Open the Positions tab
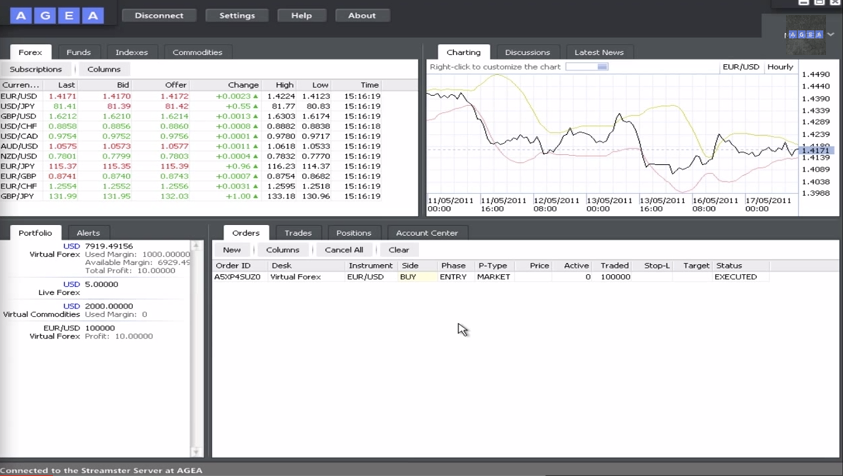 pos(354,233)
